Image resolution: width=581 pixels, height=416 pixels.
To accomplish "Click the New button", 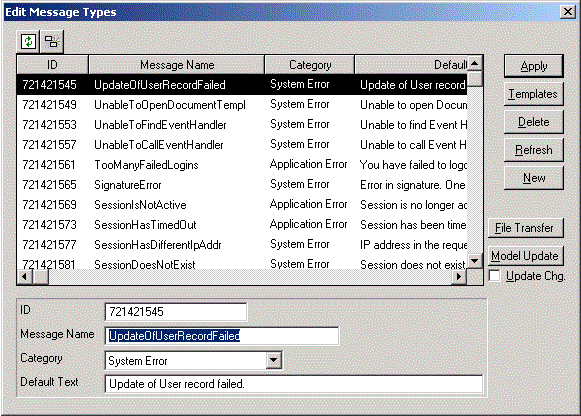I will pyautogui.click(x=534, y=178).
